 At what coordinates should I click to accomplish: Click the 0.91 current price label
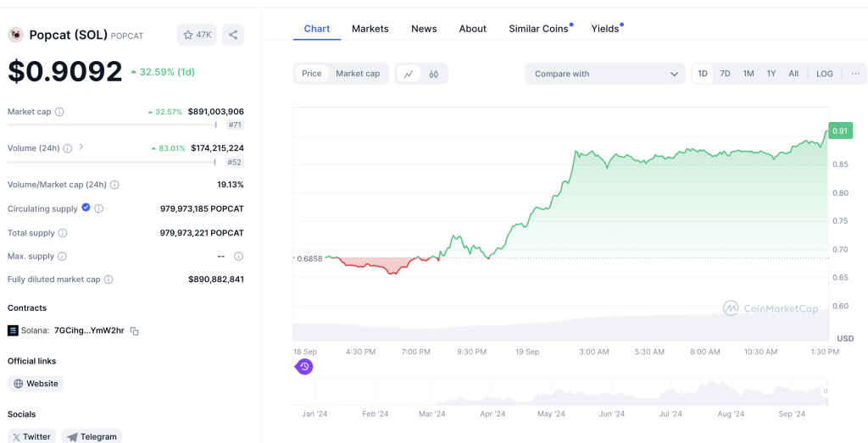tap(840, 130)
